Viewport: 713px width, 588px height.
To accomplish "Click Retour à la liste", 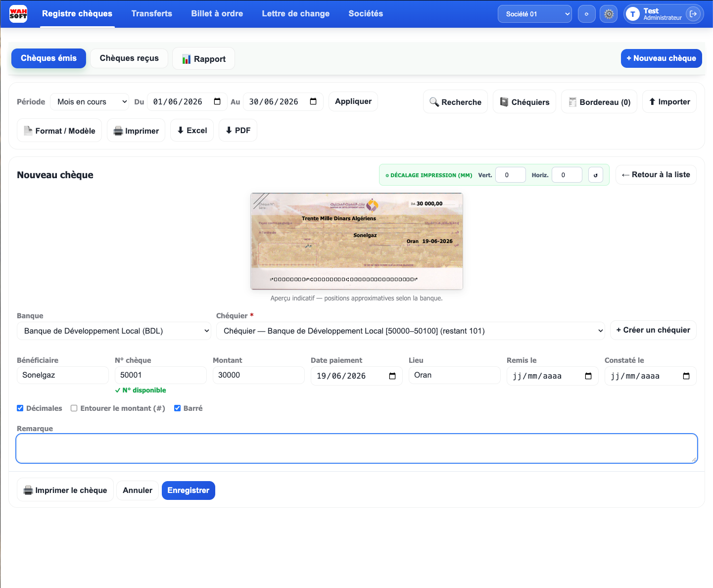I will (656, 175).
